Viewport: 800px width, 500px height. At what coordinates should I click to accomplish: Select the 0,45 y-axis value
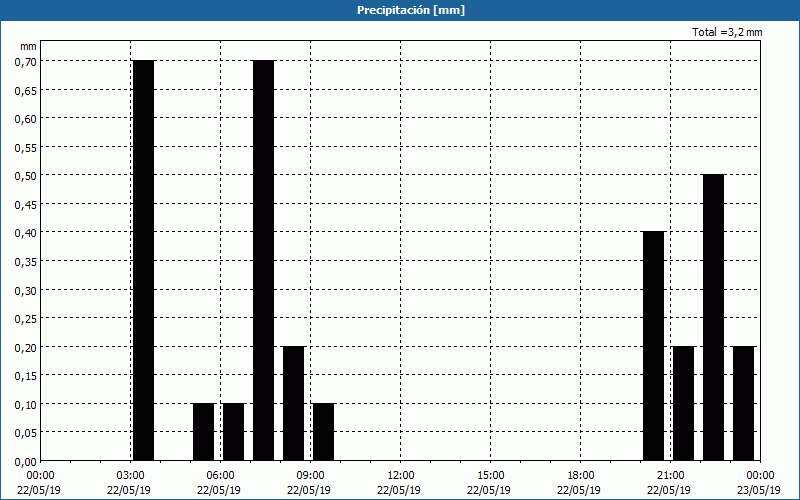coord(24,204)
